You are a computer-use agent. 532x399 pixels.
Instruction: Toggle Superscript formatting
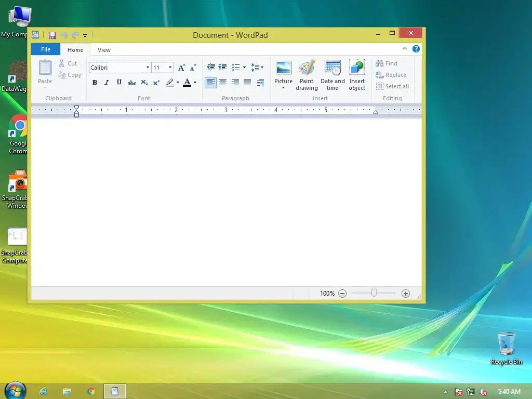tap(156, 83)
